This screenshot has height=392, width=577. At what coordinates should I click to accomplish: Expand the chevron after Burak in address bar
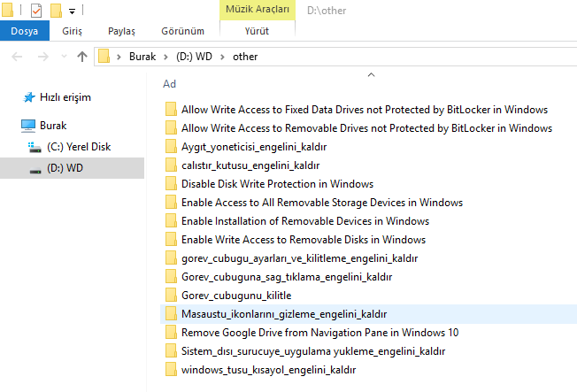coord(166,57)
